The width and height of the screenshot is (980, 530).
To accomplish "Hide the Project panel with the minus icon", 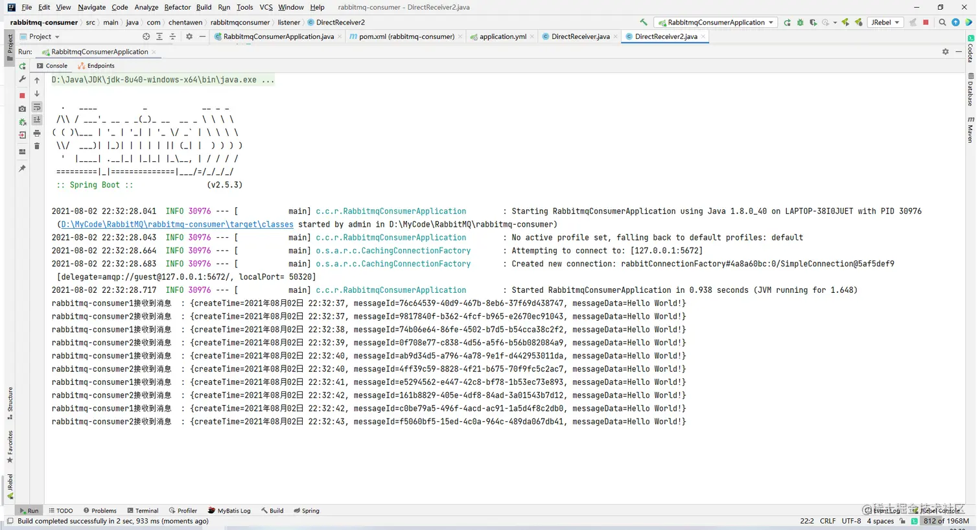I will (x=202, y=36).
